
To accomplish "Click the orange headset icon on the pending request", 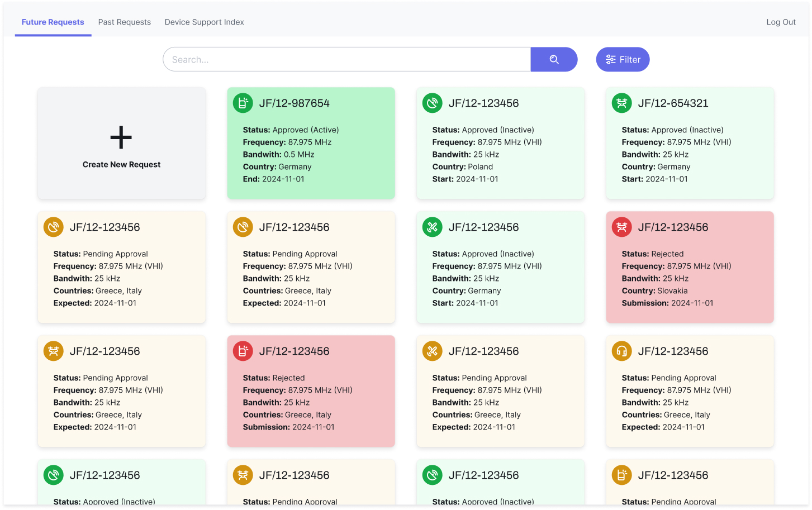I will pos(621,351).
